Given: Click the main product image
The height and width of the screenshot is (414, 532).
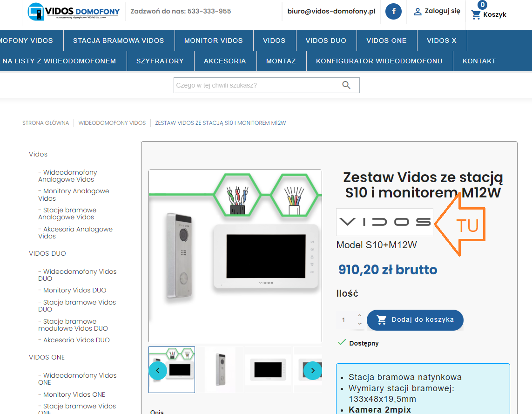Looking at the screenshot, I should click(235, 256).
